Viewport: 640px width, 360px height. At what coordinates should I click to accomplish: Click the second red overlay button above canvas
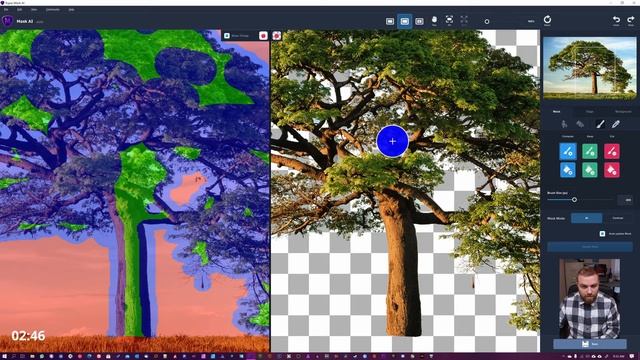[276, 36]
